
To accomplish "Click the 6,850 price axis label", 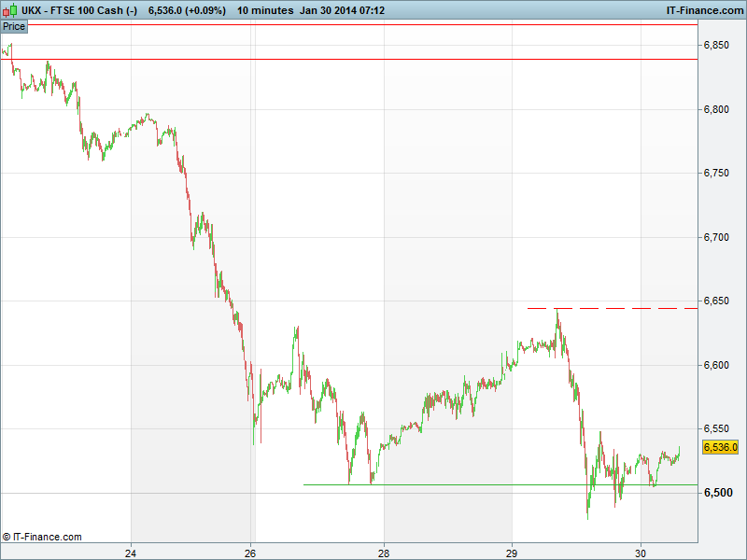I will tap(716, 45).
